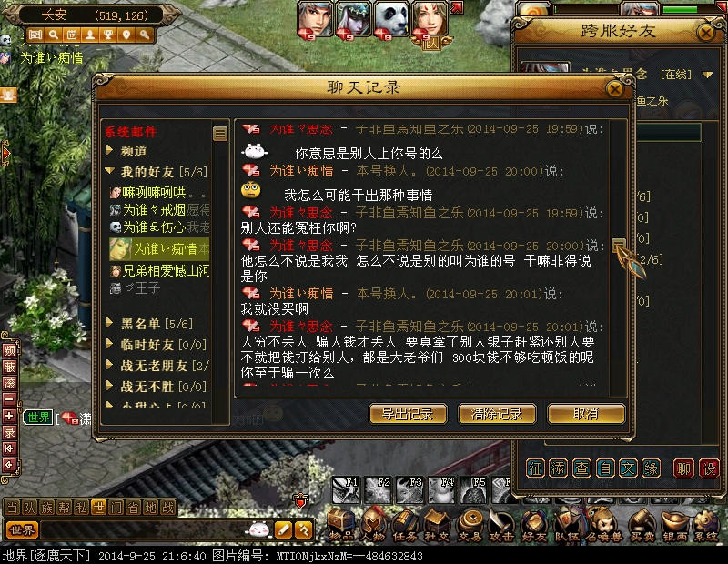Click the magnifier search icon under map name

pyautogui.click(x=54, y=35)
